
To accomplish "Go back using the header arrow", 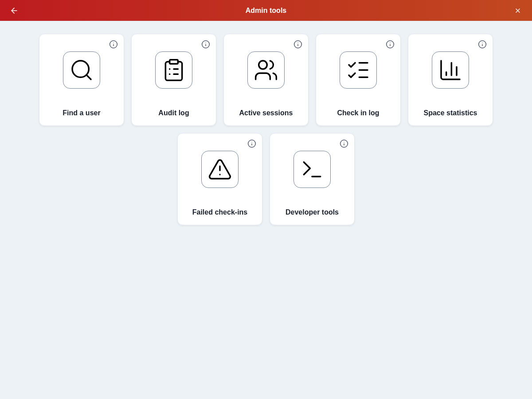I will point(14,11).
